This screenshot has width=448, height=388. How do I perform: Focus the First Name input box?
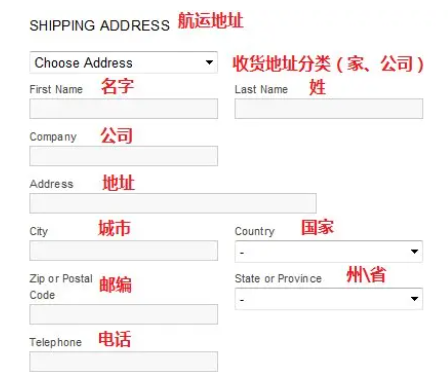pyautogui.click(x=124, y=108)
